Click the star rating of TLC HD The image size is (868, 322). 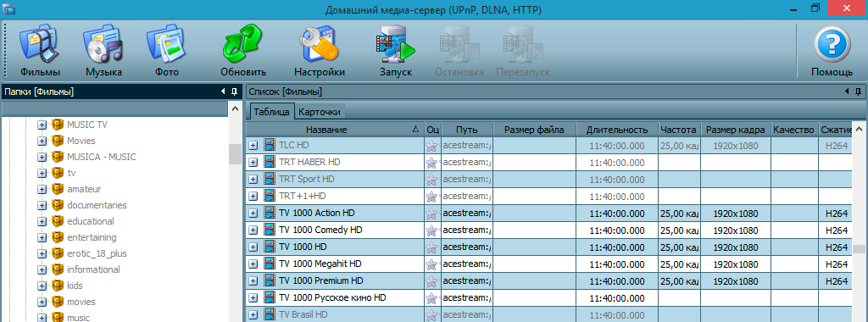click(x=431, y=146)
